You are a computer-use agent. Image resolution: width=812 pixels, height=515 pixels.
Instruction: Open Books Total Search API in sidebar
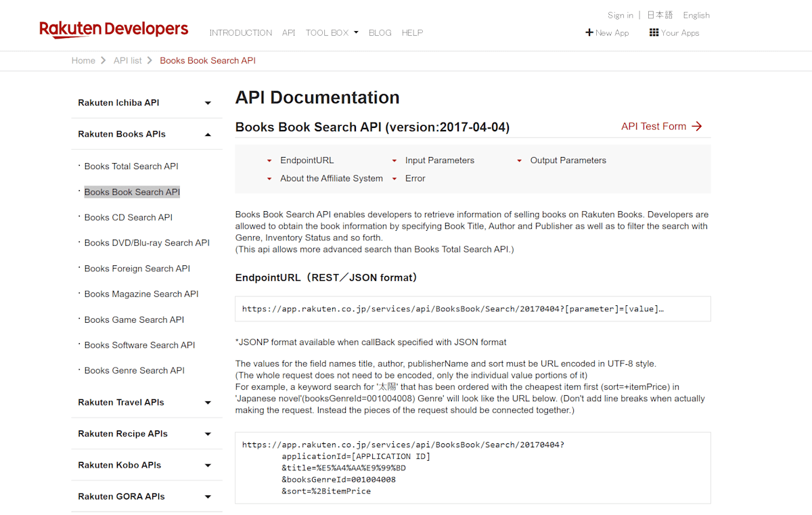(x=131, y=166)
